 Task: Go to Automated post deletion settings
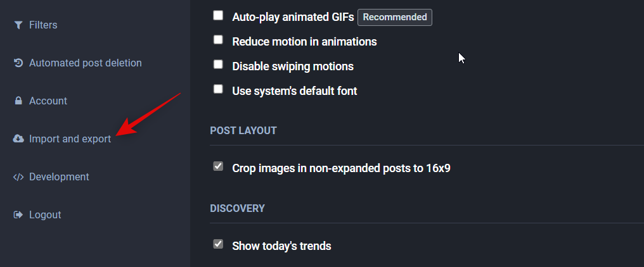86,63
